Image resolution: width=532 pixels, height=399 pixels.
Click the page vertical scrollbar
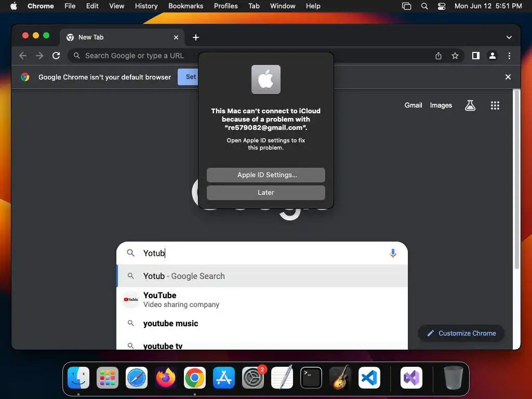pyautogui.click(x=516, y=179)
